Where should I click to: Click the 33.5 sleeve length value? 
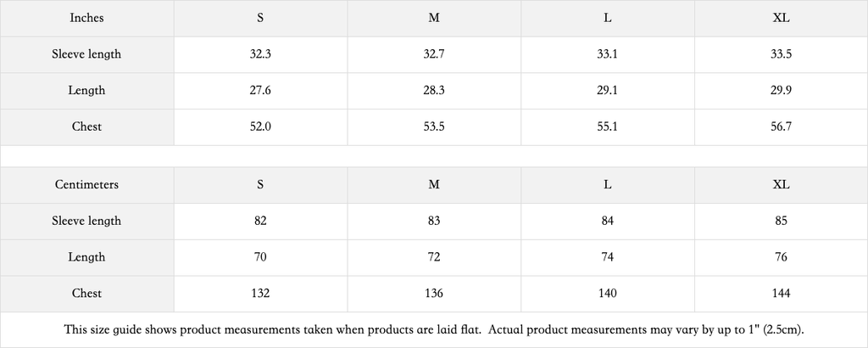pos(781,55)
